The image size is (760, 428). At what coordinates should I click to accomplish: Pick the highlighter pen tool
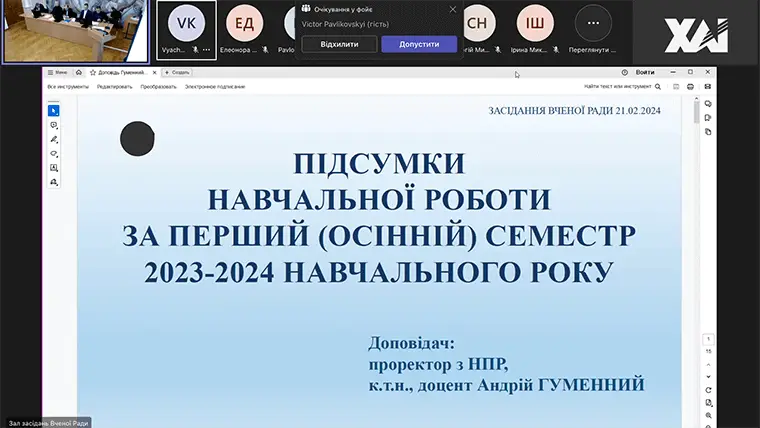point(54,139)
